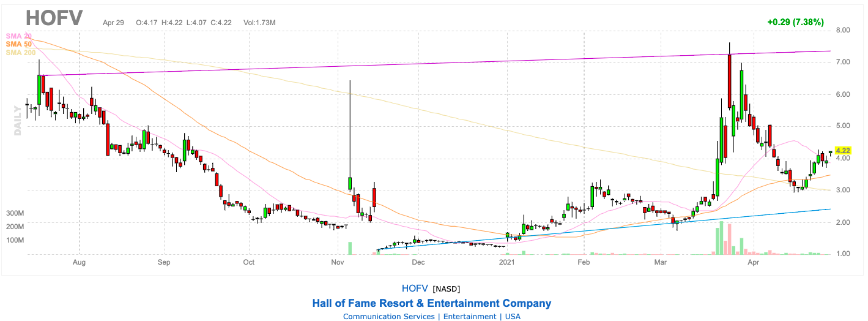This screenshot has height=321, width=868.
Task: Click the 2021 year axis label
Action: pos(507,262)
